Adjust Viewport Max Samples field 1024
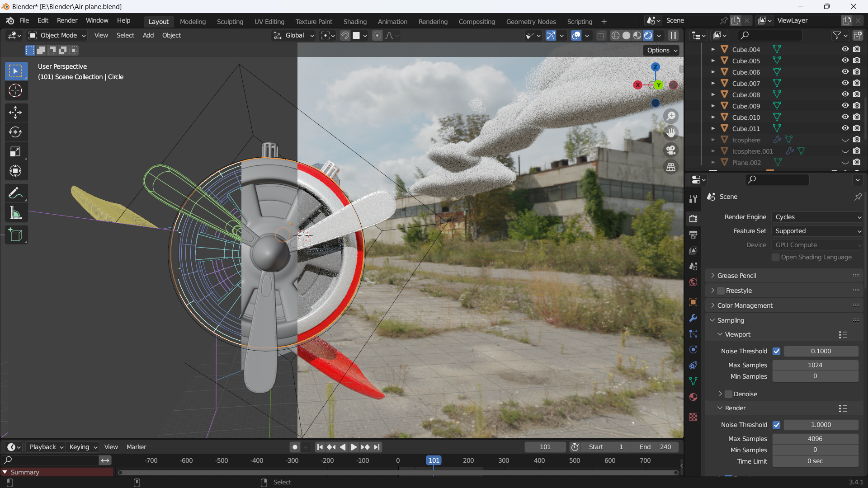Screen dimensions: 868x488 coord(815,365)
